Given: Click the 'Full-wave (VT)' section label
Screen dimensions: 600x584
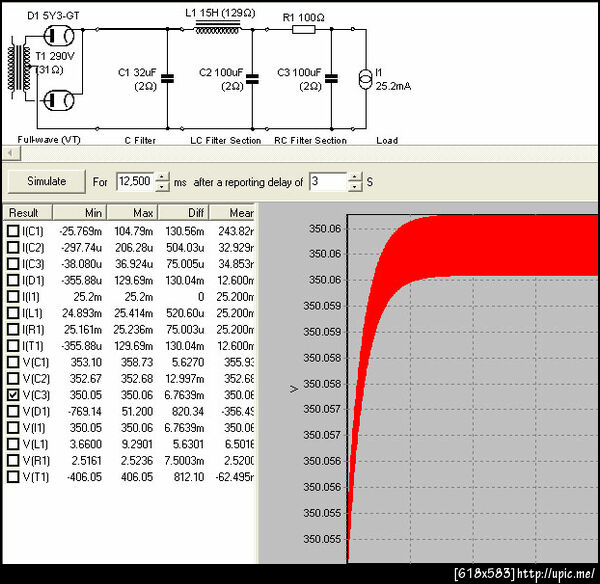Looking at the screenshot, I should point(49,140).
